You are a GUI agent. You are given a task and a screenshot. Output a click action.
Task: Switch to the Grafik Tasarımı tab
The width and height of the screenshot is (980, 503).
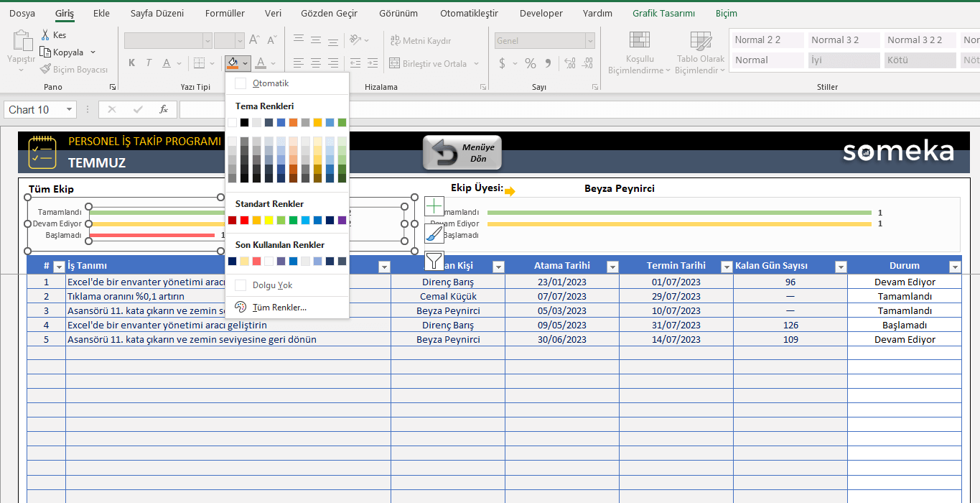click(x=663, y=12)
